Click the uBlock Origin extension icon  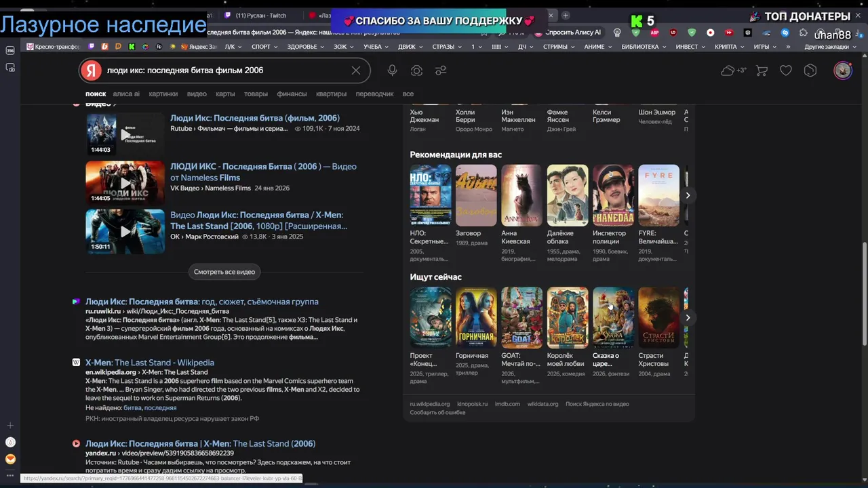pyautogui.click(x=673, y=33)
